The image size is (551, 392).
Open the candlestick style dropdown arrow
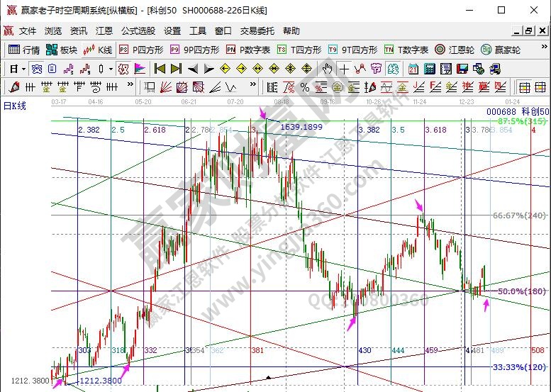click(111, 69)
